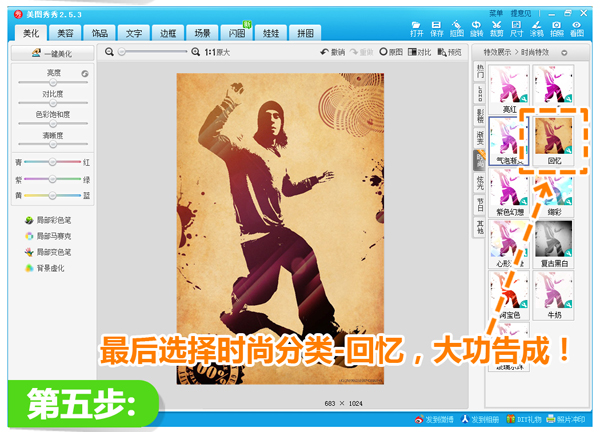Click the 亮度 brightness slider
Screen dimensions: 600x432
(x=53, y=83)
